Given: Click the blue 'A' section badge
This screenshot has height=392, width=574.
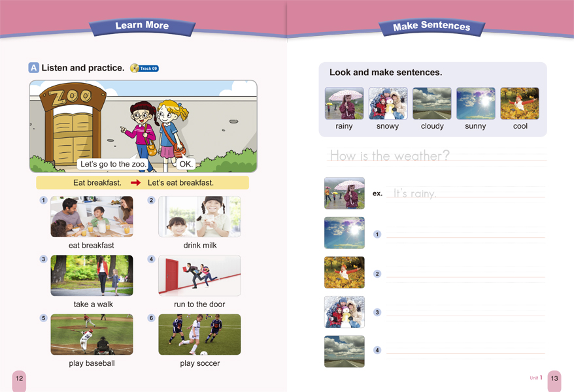Looking at the screenshot, I should [x=34, y=68].
